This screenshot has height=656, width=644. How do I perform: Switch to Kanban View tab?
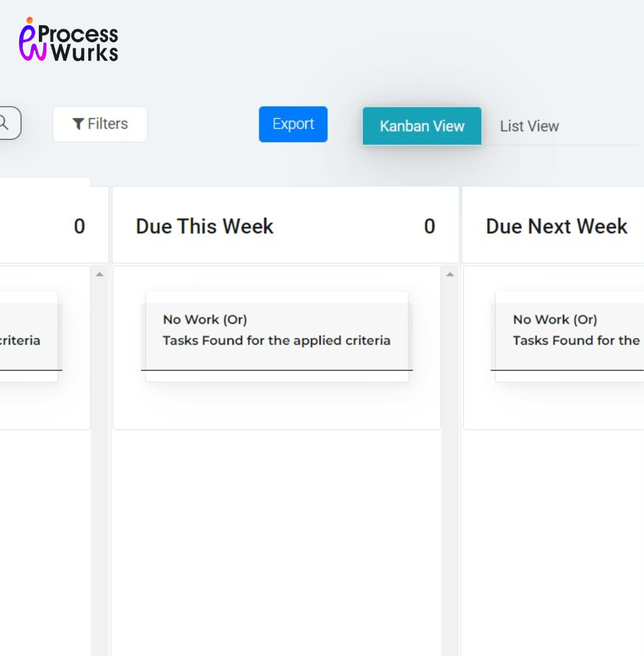tap(422, 126)
